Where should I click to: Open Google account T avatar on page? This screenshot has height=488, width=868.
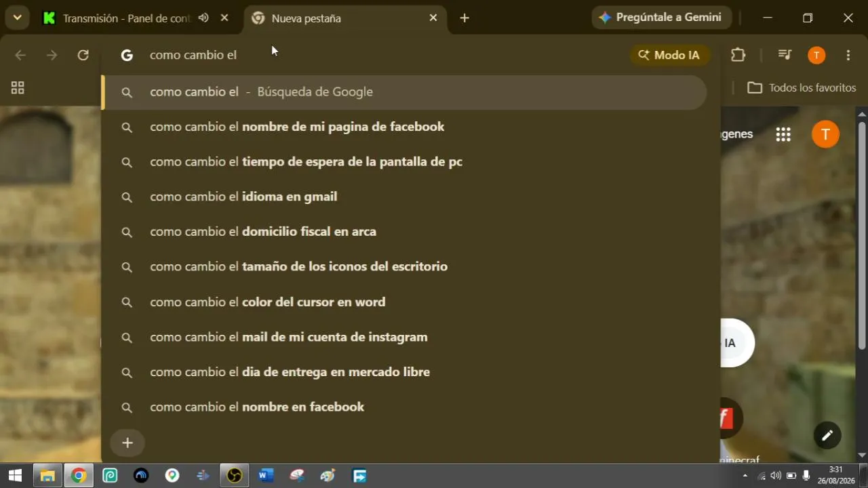[x=825, y=134]
